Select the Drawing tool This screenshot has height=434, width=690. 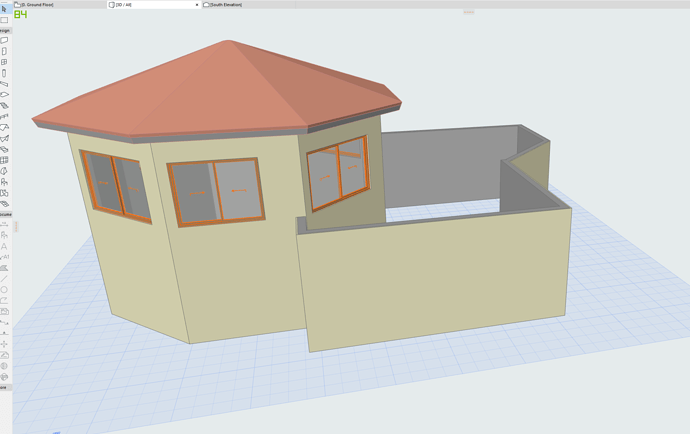pyautogui.click(x=4, y=312)
